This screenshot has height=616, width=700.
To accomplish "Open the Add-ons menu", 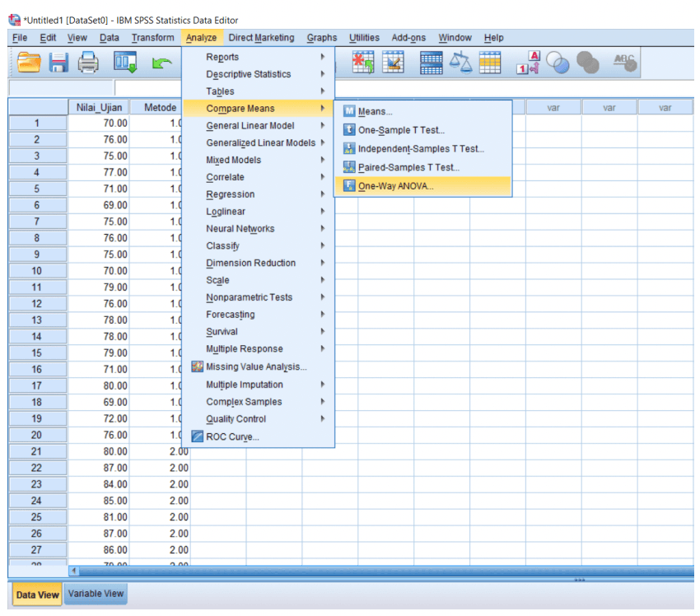I will click(x=408, y=38).
